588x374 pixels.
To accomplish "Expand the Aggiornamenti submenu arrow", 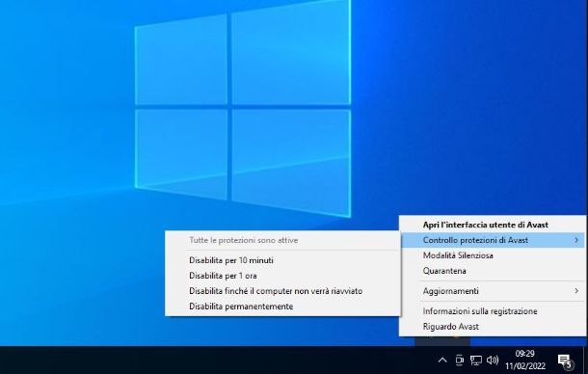I will click(x=576, y=291).
